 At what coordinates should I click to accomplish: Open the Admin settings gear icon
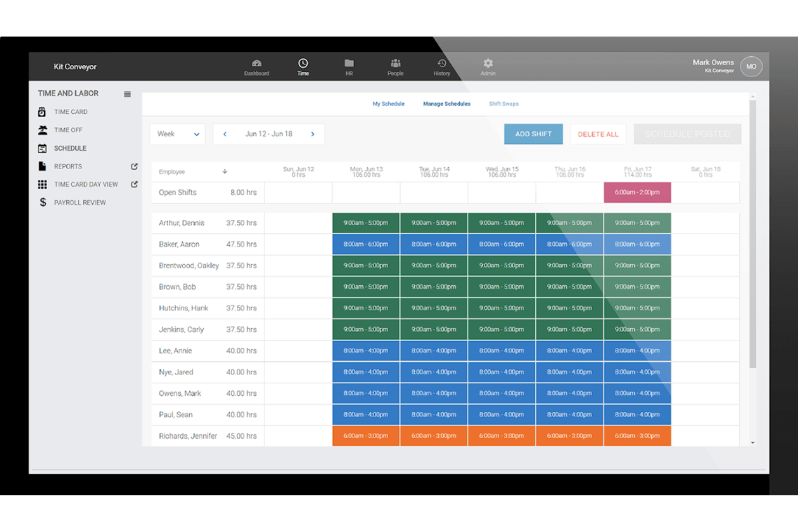[488, 66]
